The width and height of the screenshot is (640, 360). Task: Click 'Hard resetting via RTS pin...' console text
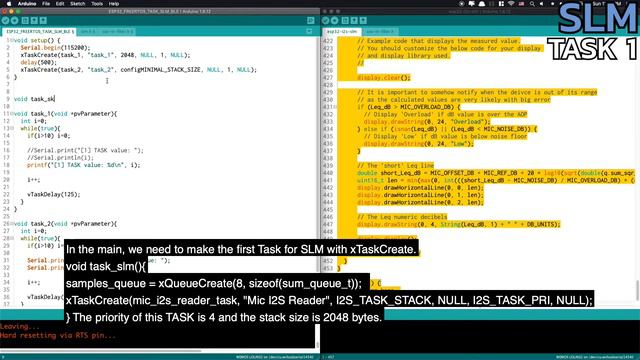[x=58, y=336]
